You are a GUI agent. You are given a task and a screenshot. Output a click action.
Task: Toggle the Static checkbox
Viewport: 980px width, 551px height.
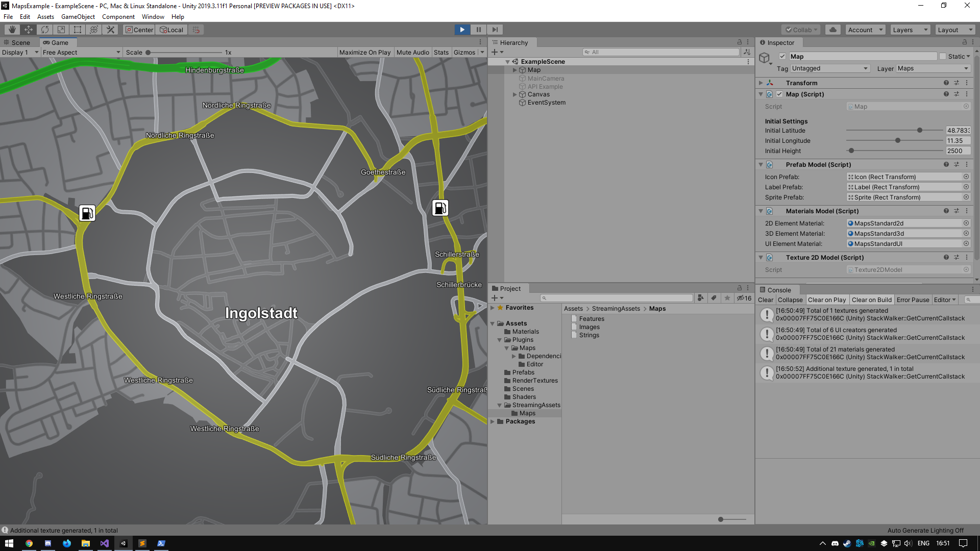coord(943,57)
